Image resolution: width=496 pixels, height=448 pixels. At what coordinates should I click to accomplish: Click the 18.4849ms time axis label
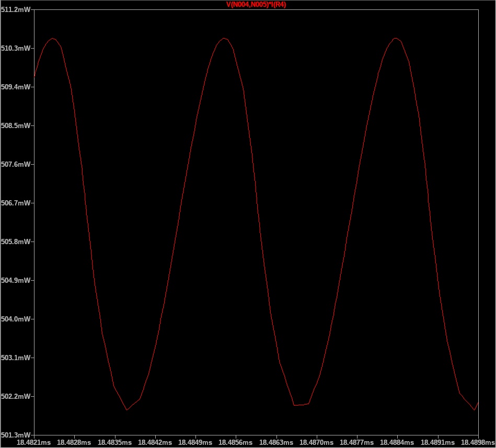[195, 442]
